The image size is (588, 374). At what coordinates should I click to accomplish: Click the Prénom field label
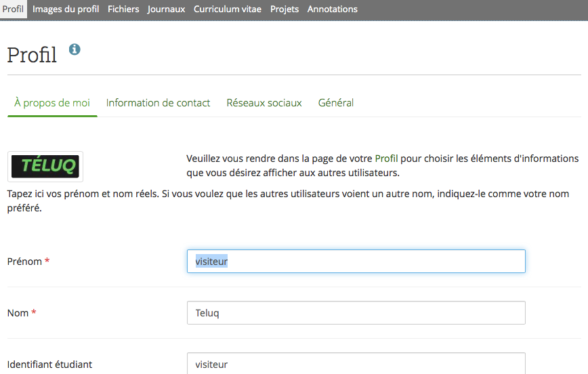(x=24, y=262)
